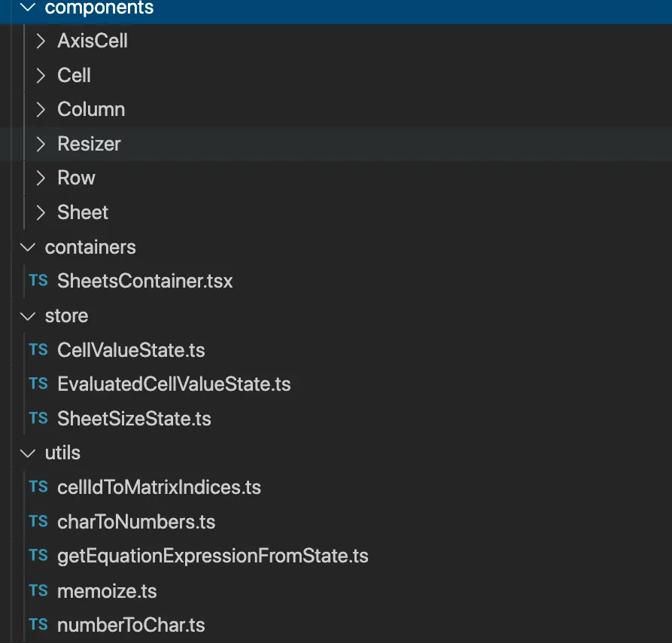Collapse the components folder
Screen dimensions: 672x643
click(x=27, y=8)
